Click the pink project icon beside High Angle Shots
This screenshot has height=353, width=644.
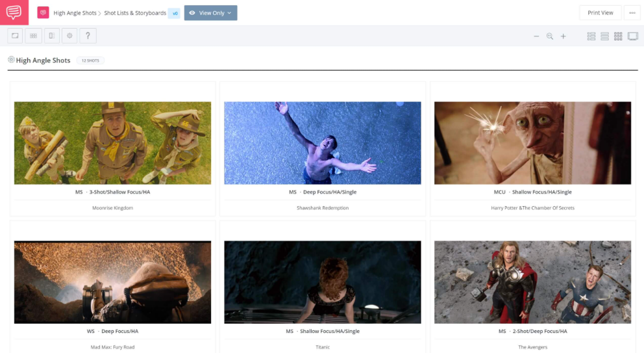click(x=43, y=13)
